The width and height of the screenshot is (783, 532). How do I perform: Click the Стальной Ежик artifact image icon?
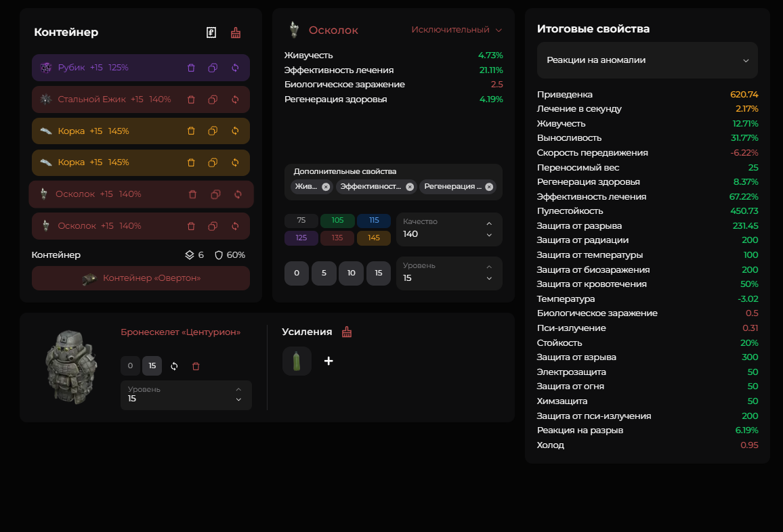[46, 99]
